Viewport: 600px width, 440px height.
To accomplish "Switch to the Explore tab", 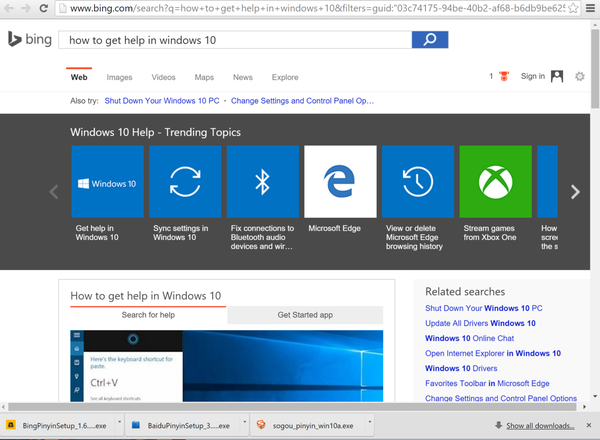I will pos(285,77).
